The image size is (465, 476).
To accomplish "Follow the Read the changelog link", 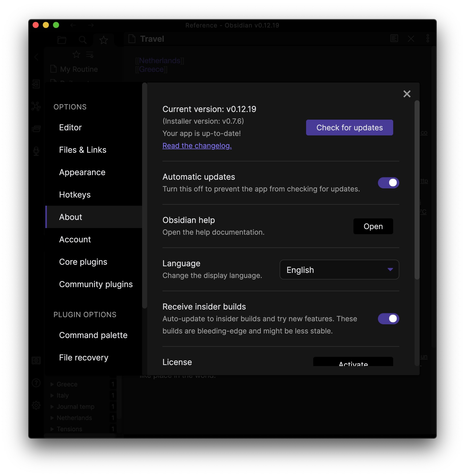I will point(197,146).
